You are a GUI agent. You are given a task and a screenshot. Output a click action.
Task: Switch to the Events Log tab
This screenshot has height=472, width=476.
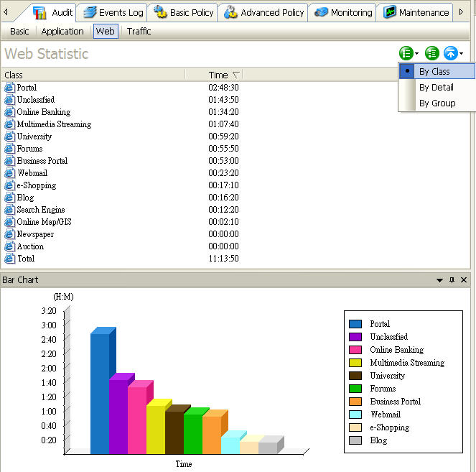click(113, 13)
